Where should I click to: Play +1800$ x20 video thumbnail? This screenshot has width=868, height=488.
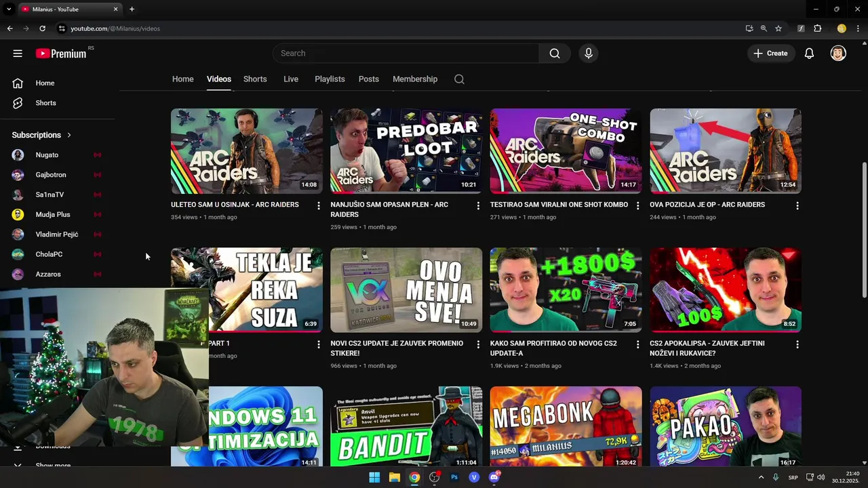[566, 290]
